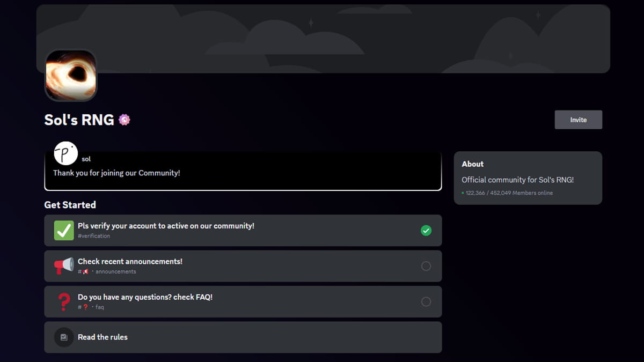Open the #verification channel link
Screen dimensions: 644x362
pos(94,235)
